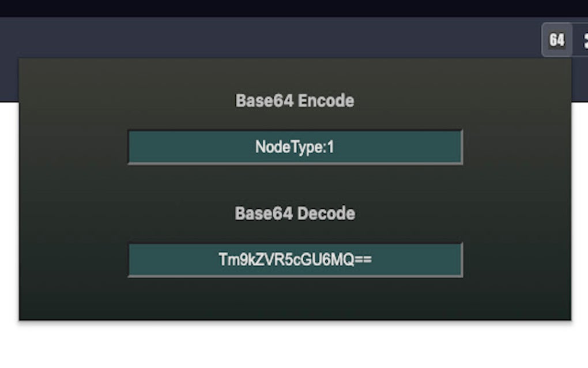Click the "Base64 Encode" heading

[295, 101]
